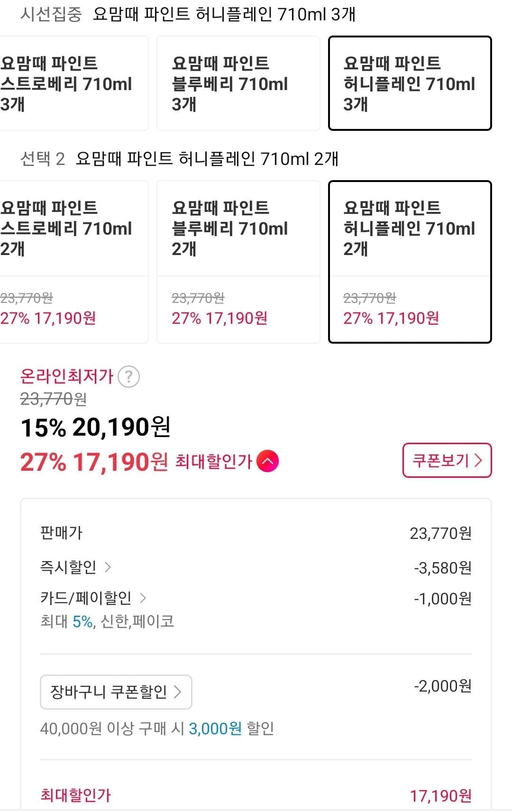
Task: Tap the 온라인최저가 label
Action: tap(66, 376)
